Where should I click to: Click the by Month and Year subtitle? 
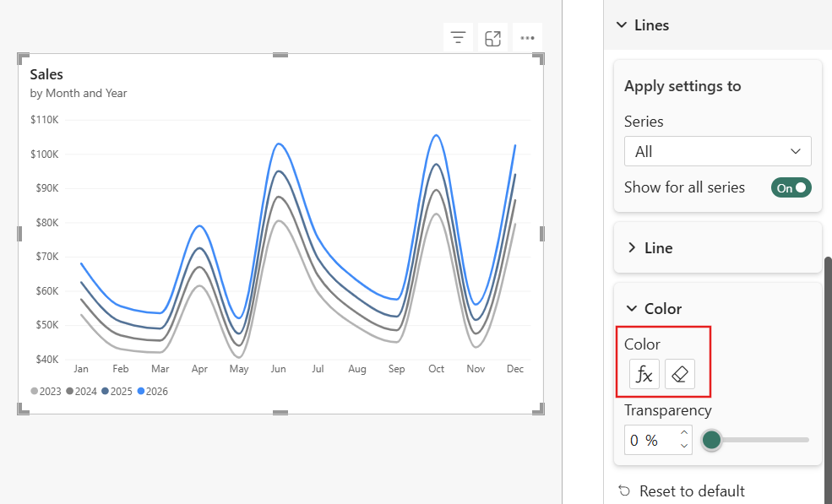click(x=79, y=94)
